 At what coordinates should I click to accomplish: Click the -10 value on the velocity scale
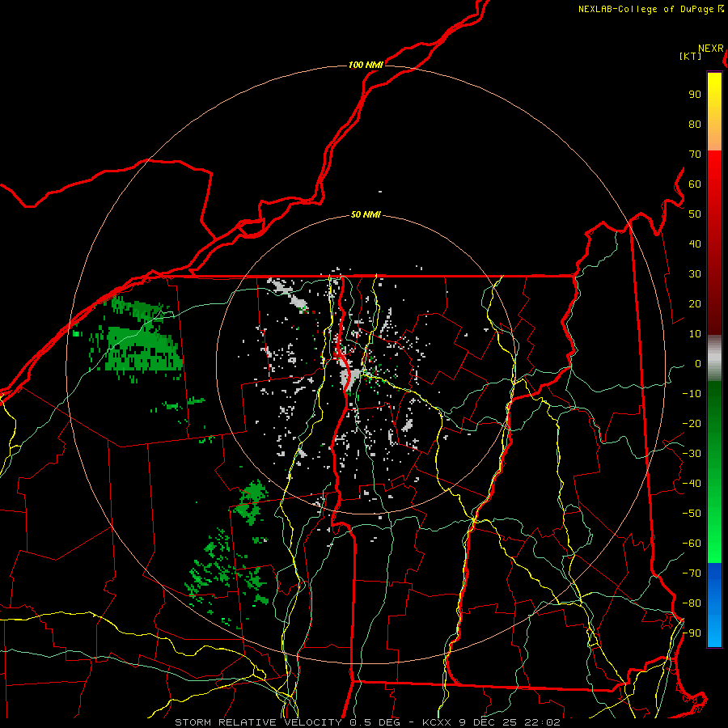tap(692, 394)
